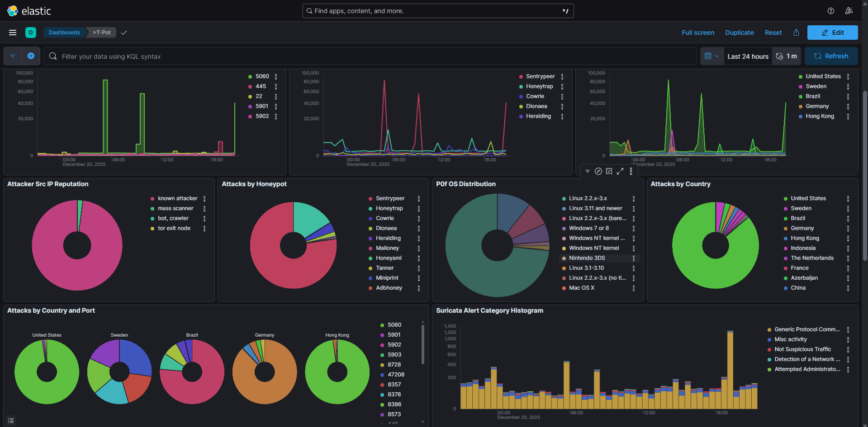Click the Refresh button
The image size is (868, 427).
tap(831, 56)
